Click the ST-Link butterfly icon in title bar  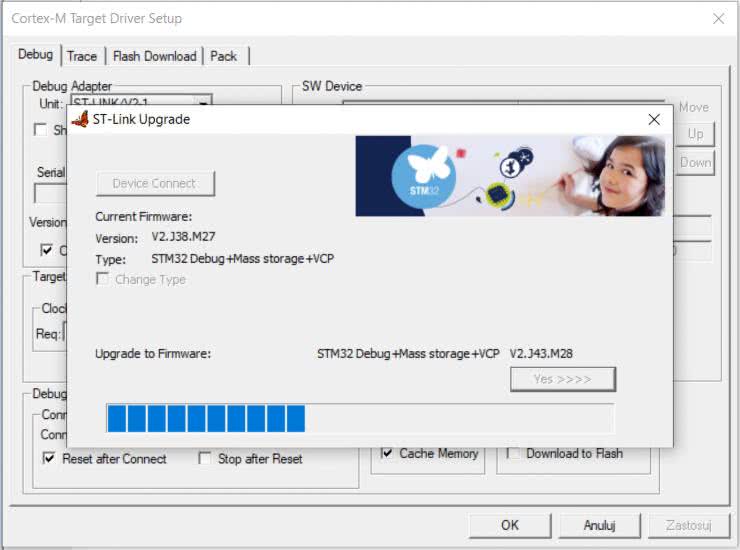click(81, 119)
